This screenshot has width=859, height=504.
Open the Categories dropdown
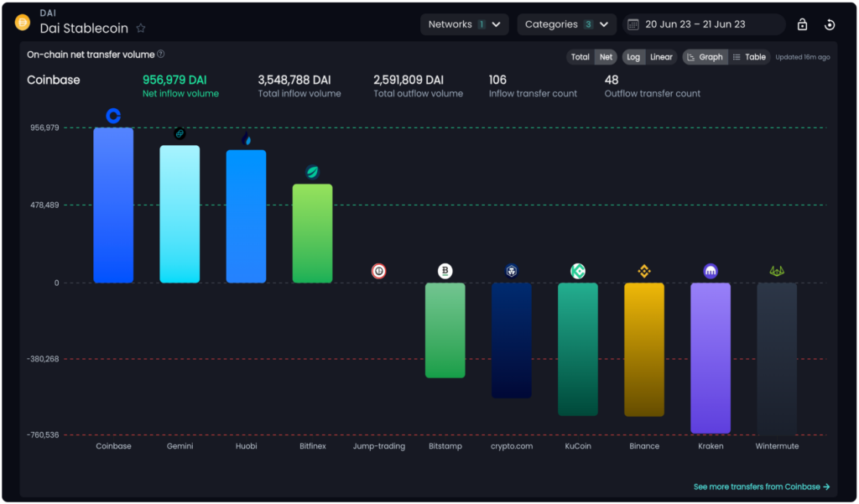(566, 24)
